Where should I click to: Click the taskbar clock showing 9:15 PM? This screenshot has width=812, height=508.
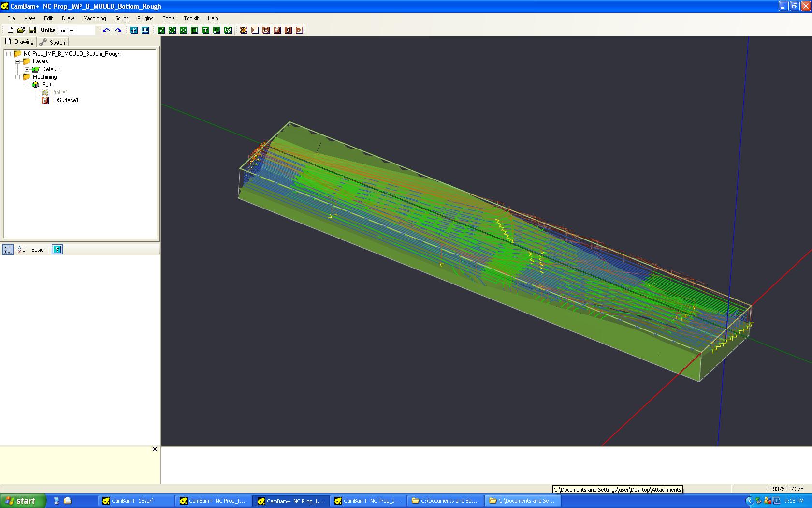(x=794, y=501)
